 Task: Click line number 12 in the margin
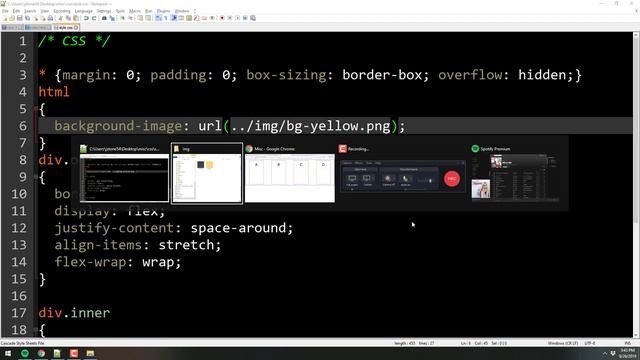[x=19, y=228]
